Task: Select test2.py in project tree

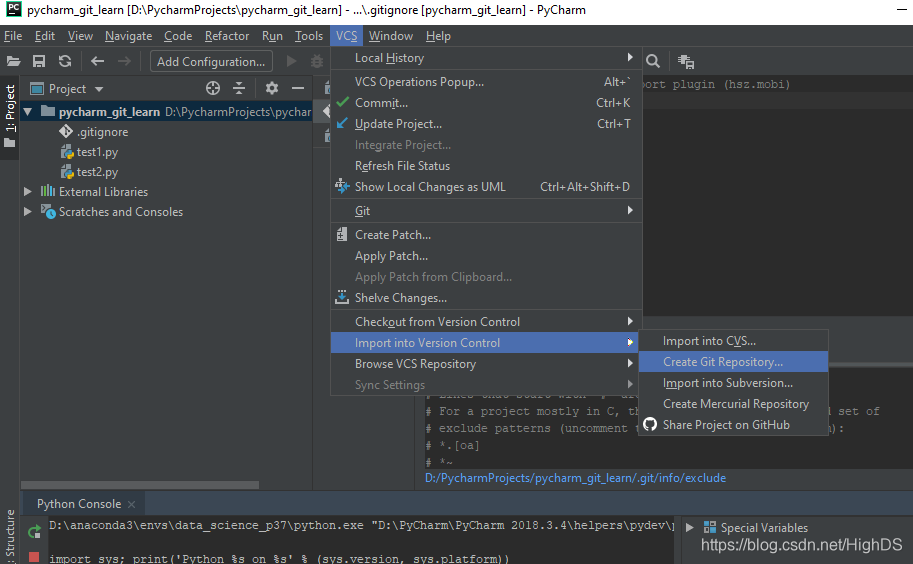Action: point(97,172)
